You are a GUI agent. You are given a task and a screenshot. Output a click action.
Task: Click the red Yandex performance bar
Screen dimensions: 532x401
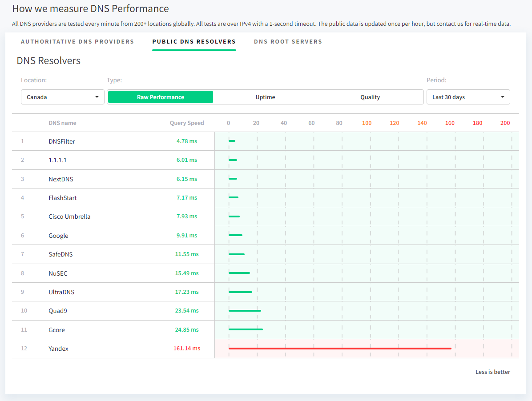(x=340, y=348)
